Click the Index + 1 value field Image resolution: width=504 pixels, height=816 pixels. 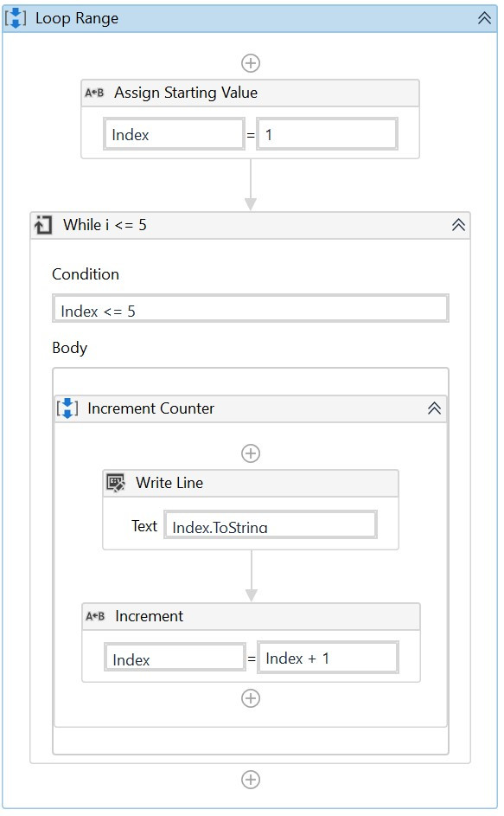329,658
